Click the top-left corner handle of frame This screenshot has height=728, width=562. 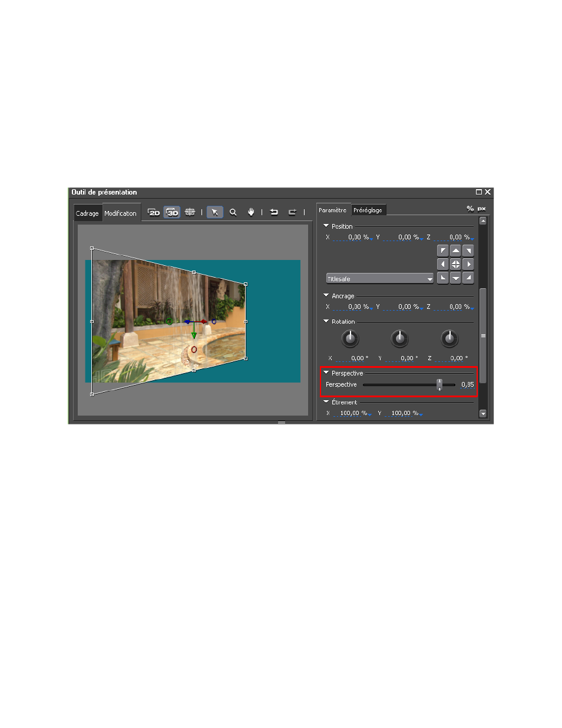click(x=92, y=248)
